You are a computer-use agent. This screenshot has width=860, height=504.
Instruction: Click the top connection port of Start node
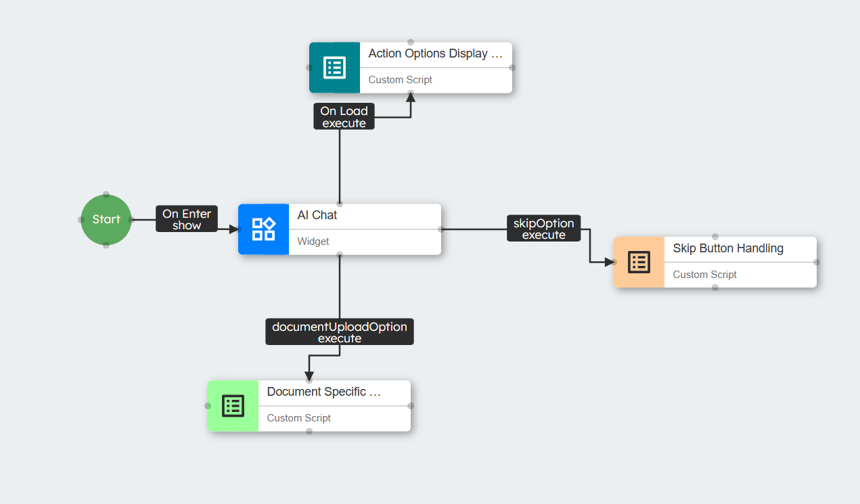[x=106, y=194]
